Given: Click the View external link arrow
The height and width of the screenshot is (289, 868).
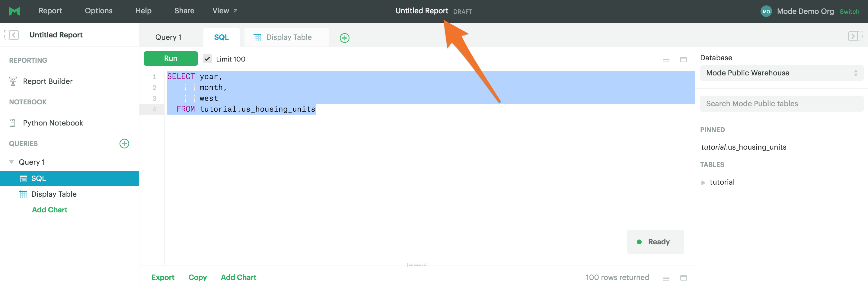Looking at the screenshot, I should 235,11.
